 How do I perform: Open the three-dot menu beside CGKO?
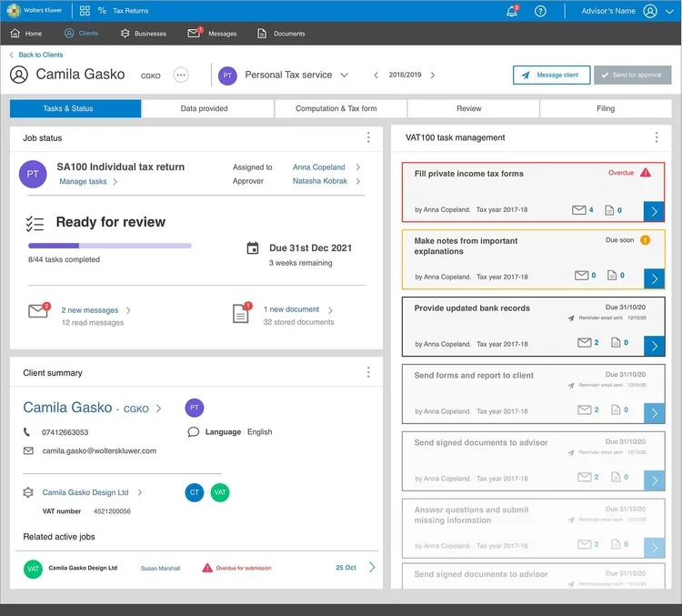pos(181,75)
